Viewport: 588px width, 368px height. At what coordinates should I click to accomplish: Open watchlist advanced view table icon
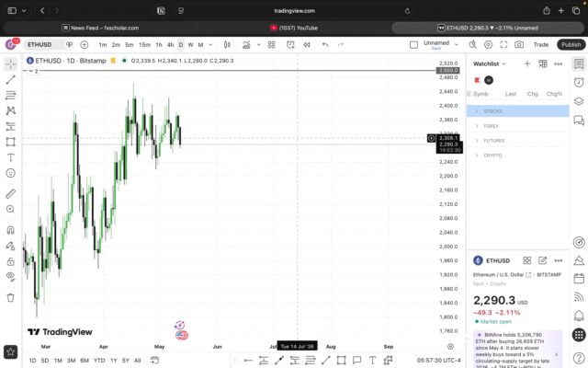point(543,63)
